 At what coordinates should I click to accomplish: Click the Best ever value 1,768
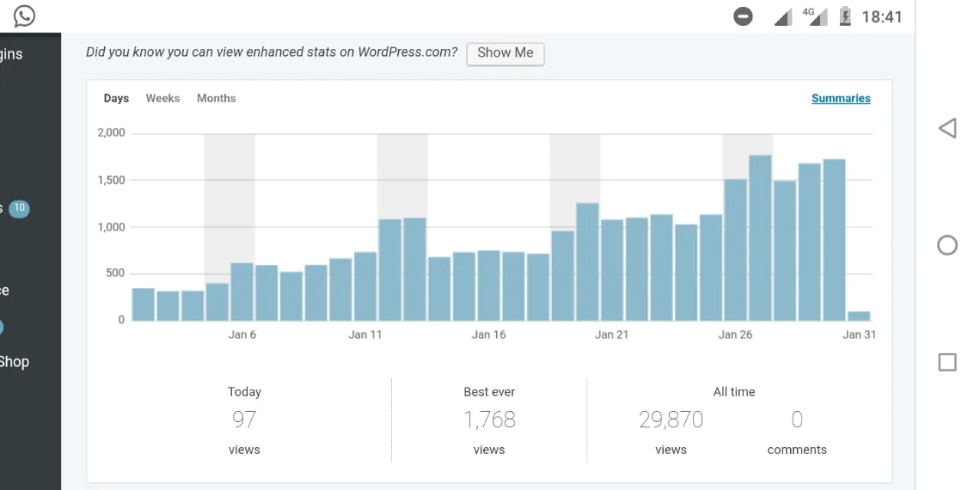point(489,420)
